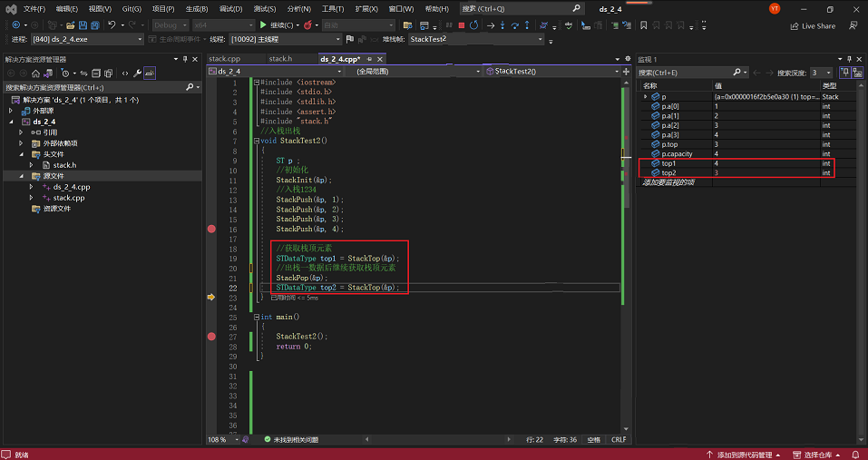The image size is (868, 460).
Task: Collapse the StackTest2 function at line 7
Action: click(x=256, y=141)
